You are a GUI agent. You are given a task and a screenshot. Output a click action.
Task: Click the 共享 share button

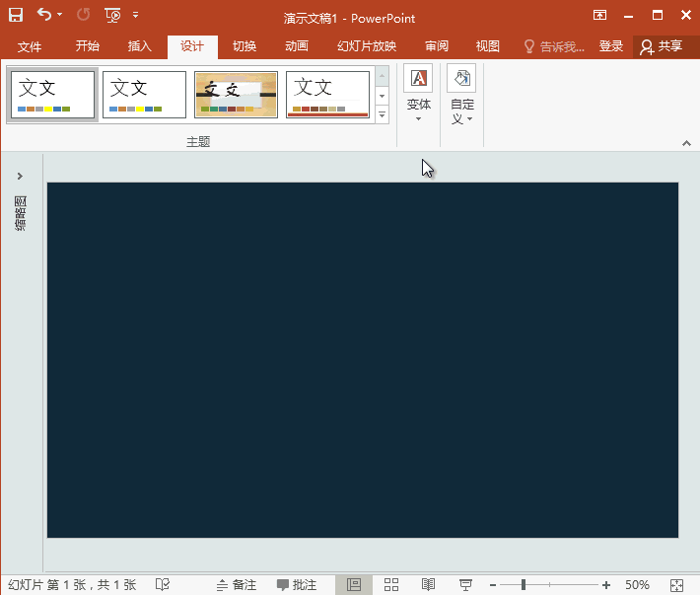(661, 46)
